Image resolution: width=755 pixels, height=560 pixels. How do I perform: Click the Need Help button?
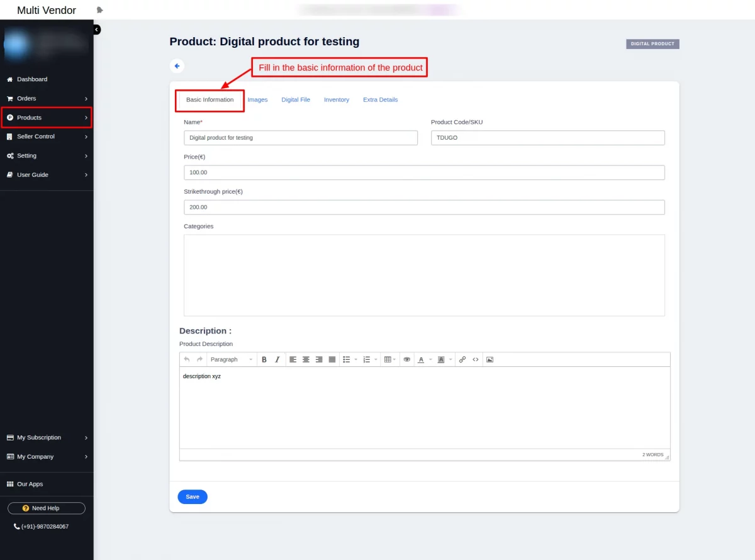coord(45,508)
